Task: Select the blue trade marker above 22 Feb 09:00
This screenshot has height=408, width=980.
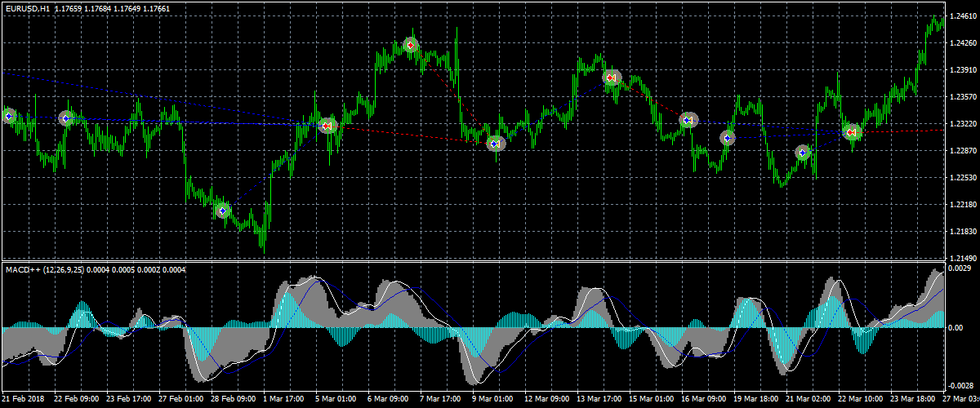Action: pos(67,118)
